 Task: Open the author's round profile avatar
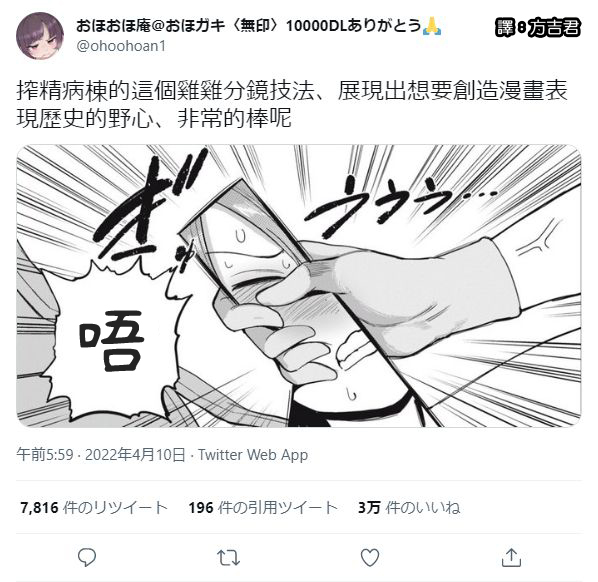40,36
